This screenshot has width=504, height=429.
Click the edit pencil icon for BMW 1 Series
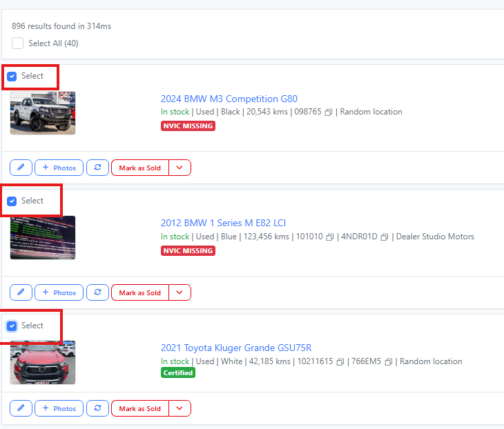[x=21, y=292]
